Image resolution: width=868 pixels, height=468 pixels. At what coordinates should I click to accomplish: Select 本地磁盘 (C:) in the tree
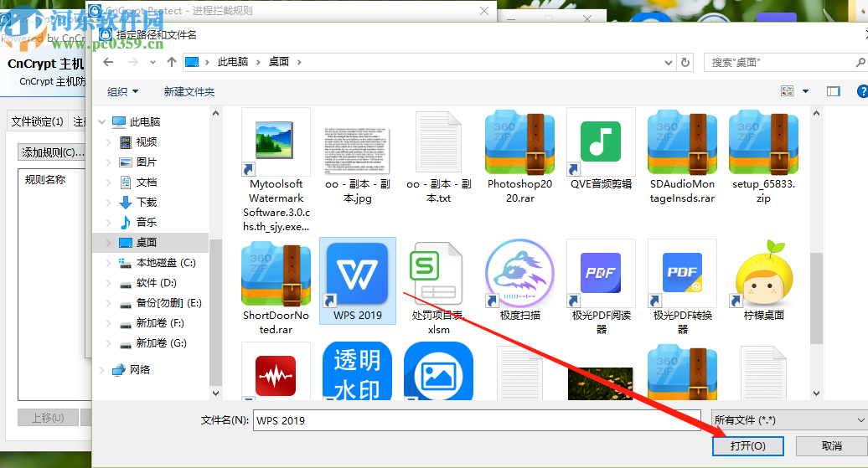click(x=158, y=263)
